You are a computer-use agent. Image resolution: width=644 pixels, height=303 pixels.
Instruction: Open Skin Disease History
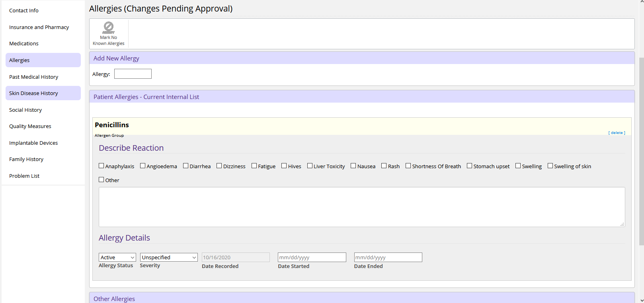point(43,93)
